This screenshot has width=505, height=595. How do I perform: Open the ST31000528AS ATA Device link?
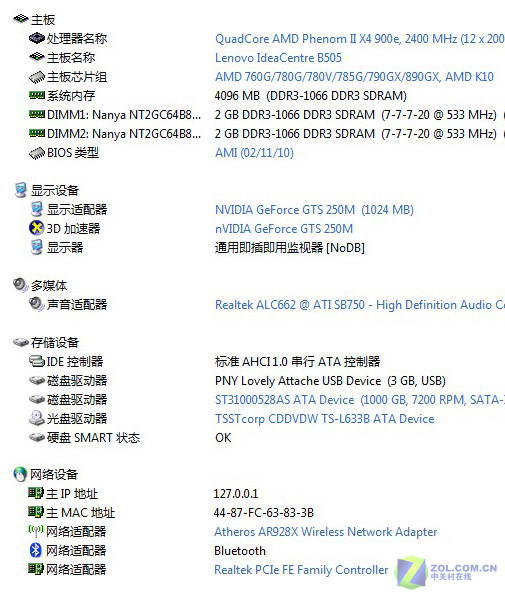click(x=359, y=399)
